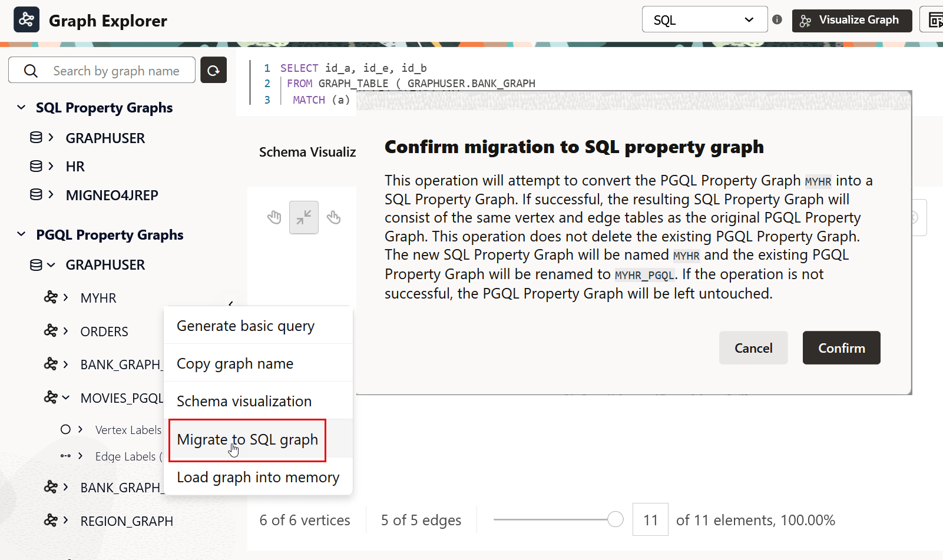This screenshot has height=560, width=943.
Task: Click the database icon of GRAPHUSER under SQL Property Graphs
Action: [x=36, y=137]
